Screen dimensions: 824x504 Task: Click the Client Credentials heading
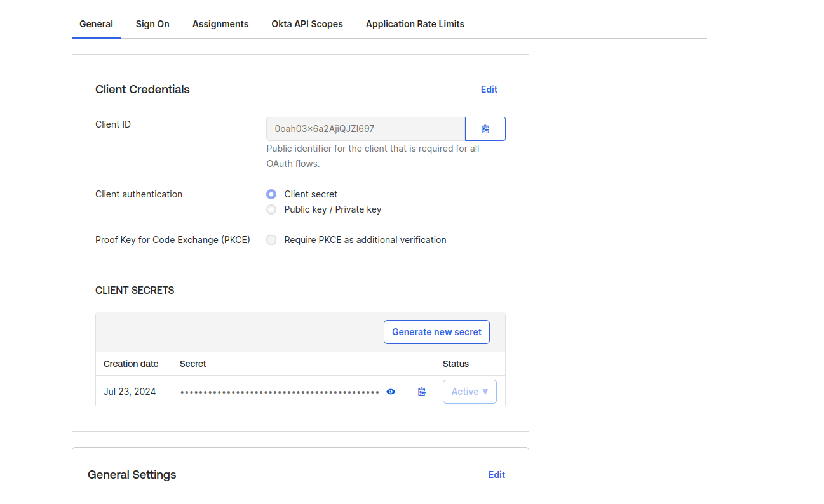click(x=142, y=90)
